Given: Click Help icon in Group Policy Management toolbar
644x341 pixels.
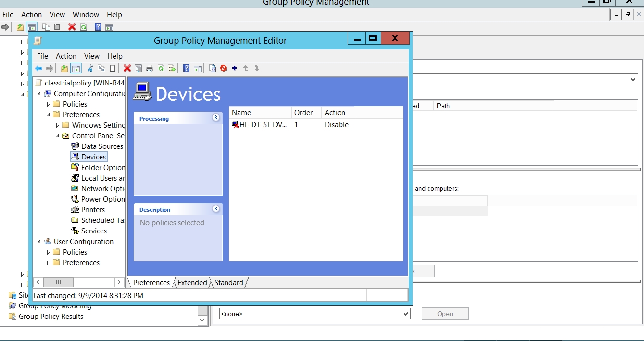Looking at the screenshot, I should click(x=98, y=27).
